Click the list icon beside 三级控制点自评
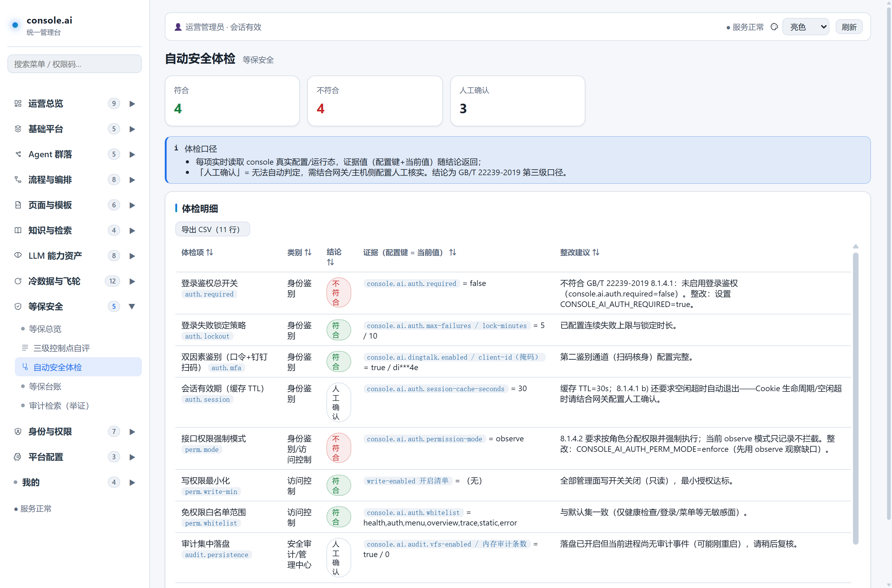The image size is (892, 588). click(25, 348)
